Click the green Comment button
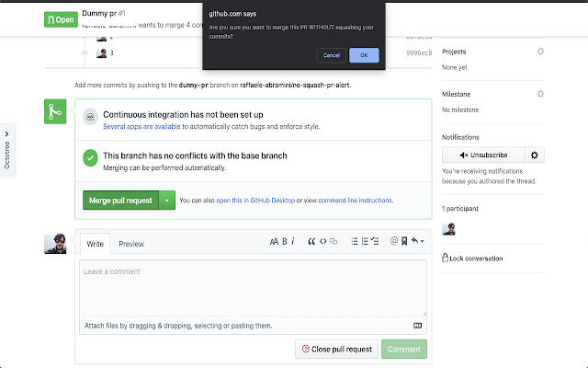 (404, 350)
